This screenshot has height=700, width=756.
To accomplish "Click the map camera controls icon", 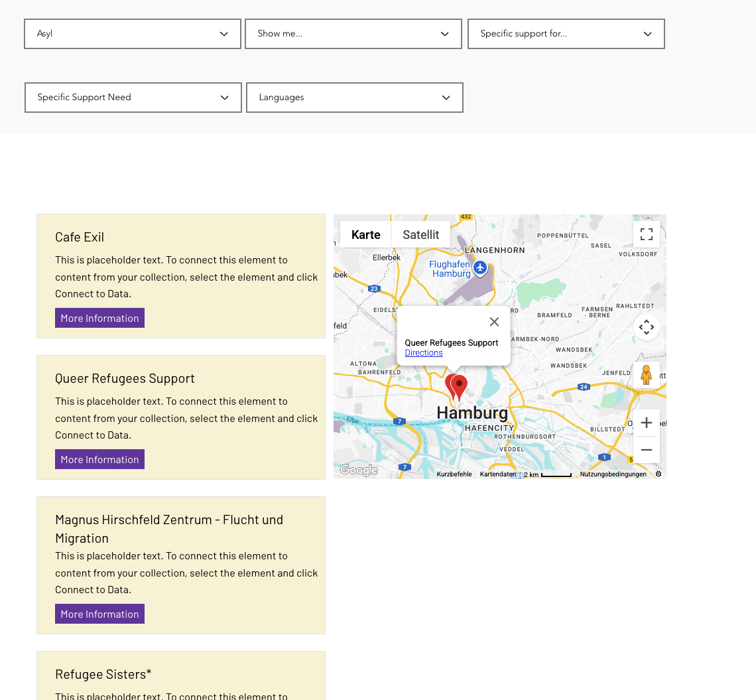I will click(646, 327).
